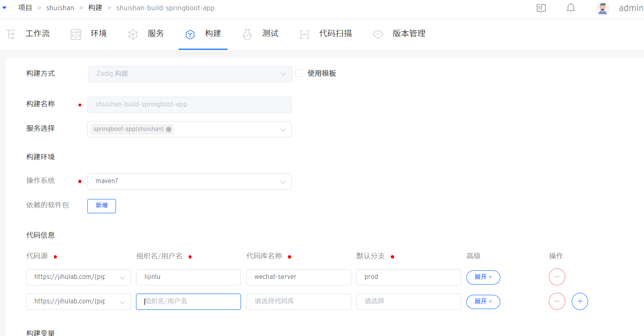Go to 项目 breadcrumb link
Image resolution: width=644 pixels, height=336 pixels.
[25, 8]
